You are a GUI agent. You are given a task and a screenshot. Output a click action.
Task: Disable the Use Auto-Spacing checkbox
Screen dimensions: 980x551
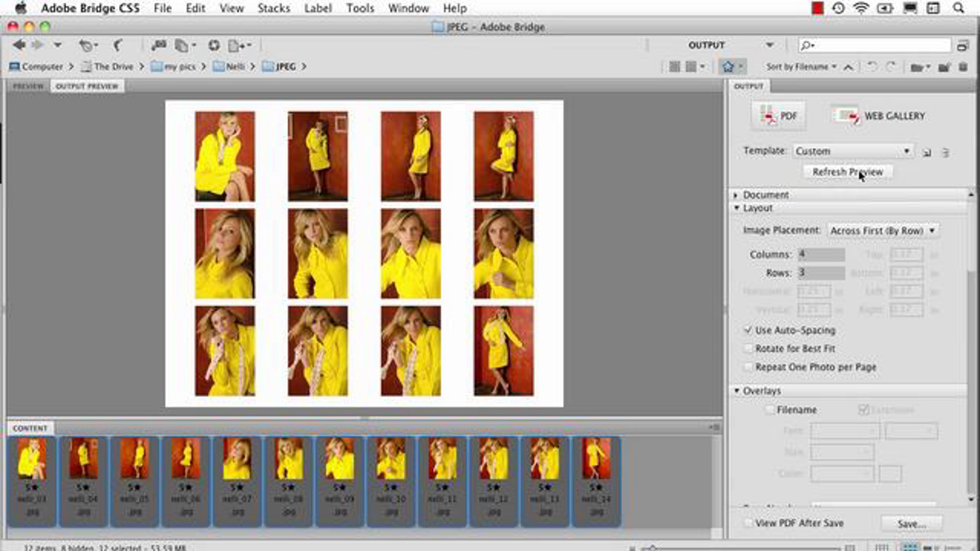pyautogui.click(x=748, y=330)
